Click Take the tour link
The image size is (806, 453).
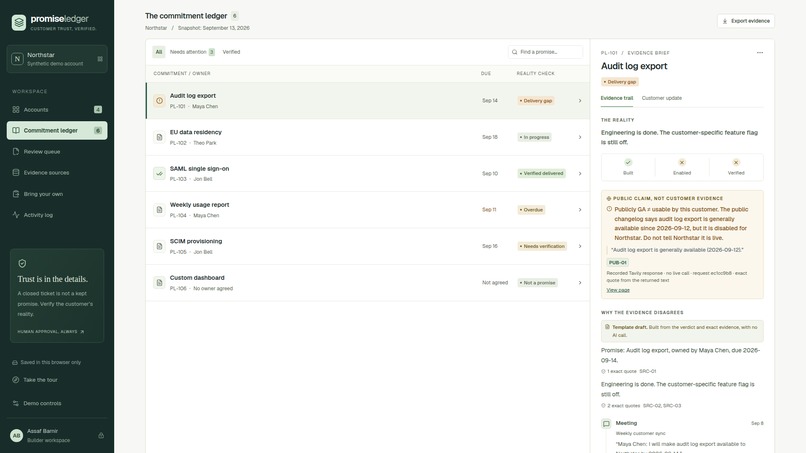click(x=40, y=380)
